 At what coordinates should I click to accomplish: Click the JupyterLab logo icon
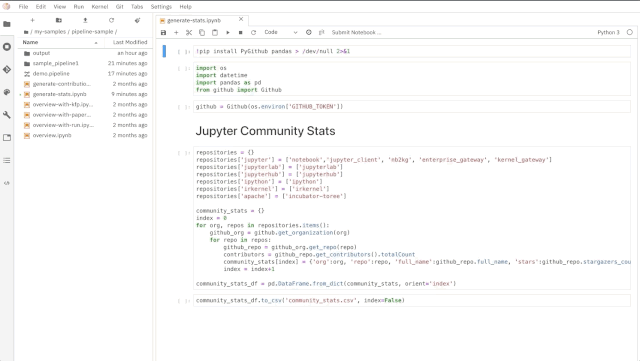pos(6,7)
